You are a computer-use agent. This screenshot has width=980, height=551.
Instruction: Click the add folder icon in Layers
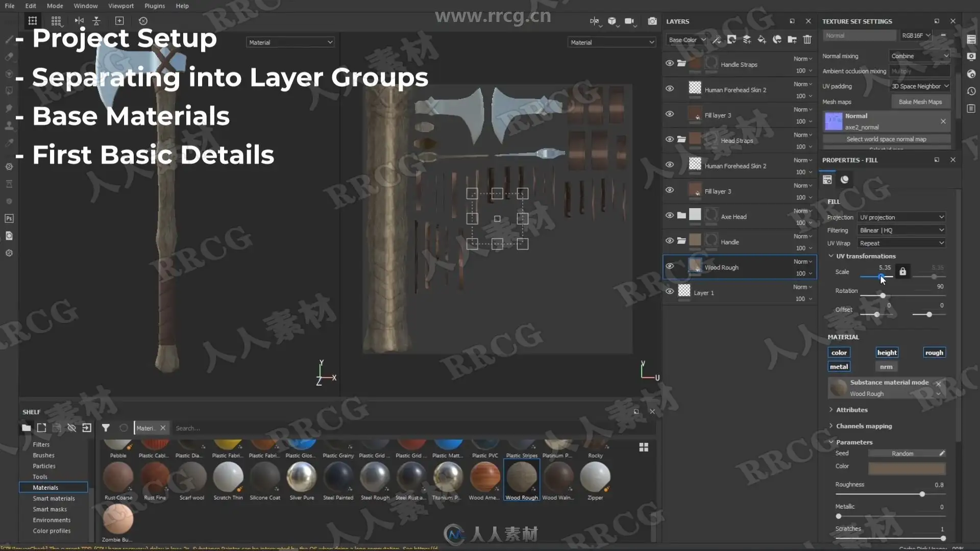792,40
